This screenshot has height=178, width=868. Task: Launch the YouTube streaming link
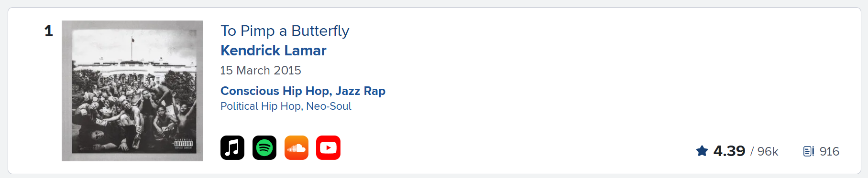click(328, 148)
